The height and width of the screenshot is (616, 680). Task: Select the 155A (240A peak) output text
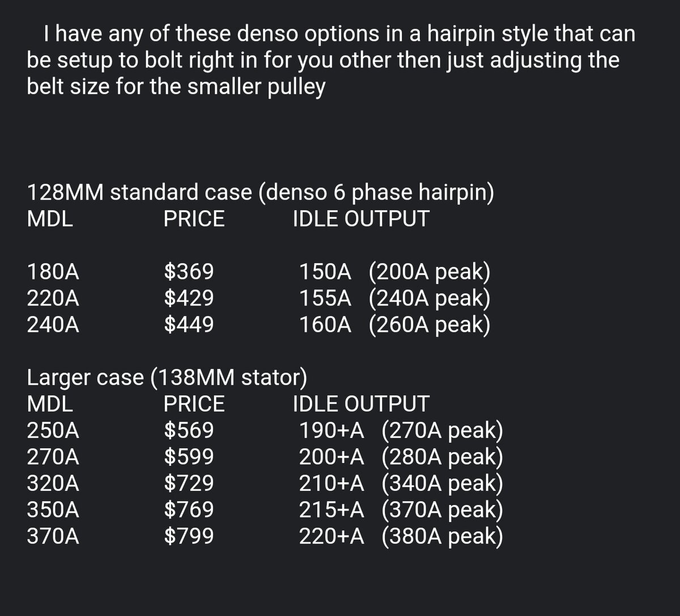(x=394, y=298)
